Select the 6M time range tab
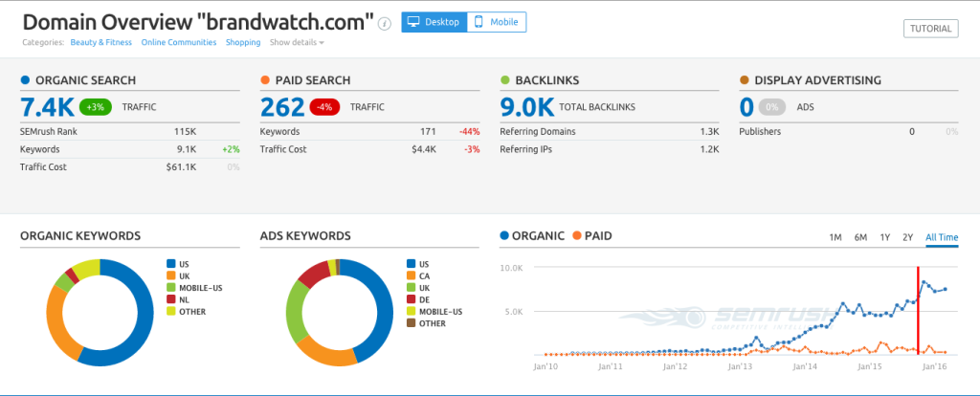The width and height of the screenshot is (980, 396). tap(860, 237)
